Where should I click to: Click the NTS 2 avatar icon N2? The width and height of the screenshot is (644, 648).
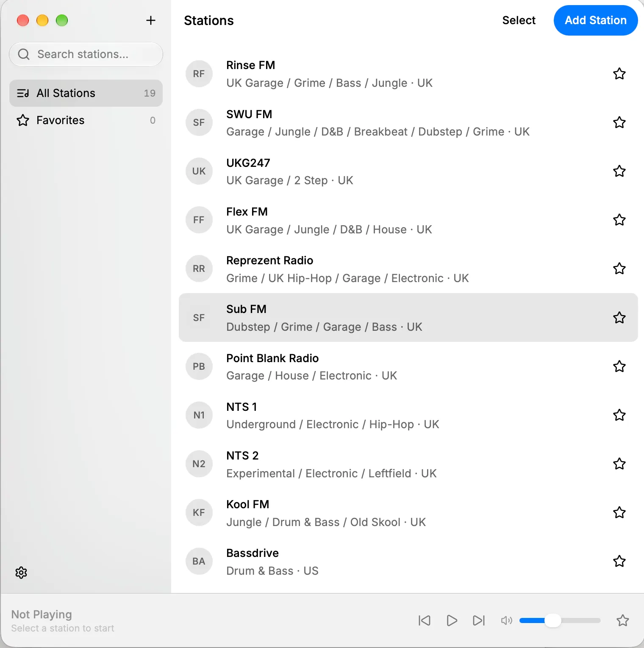point(199,464)
